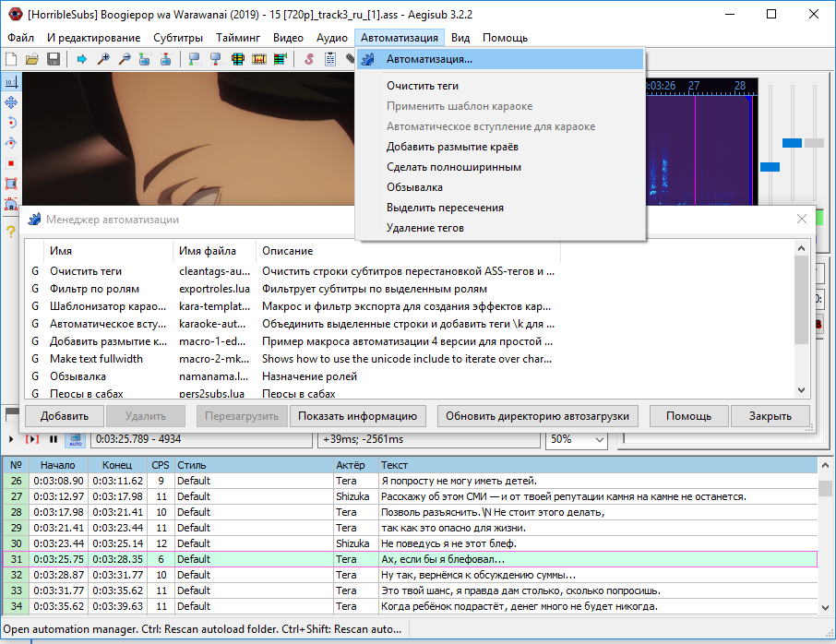Create a new subtitle file
This screenshot has height=644, width=836.
(x=12, y=57)
